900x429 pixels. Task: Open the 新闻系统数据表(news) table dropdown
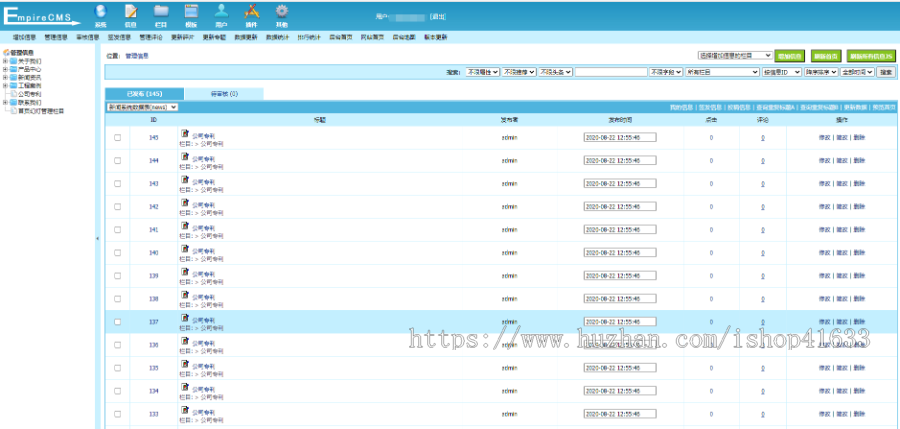point(142,106)
